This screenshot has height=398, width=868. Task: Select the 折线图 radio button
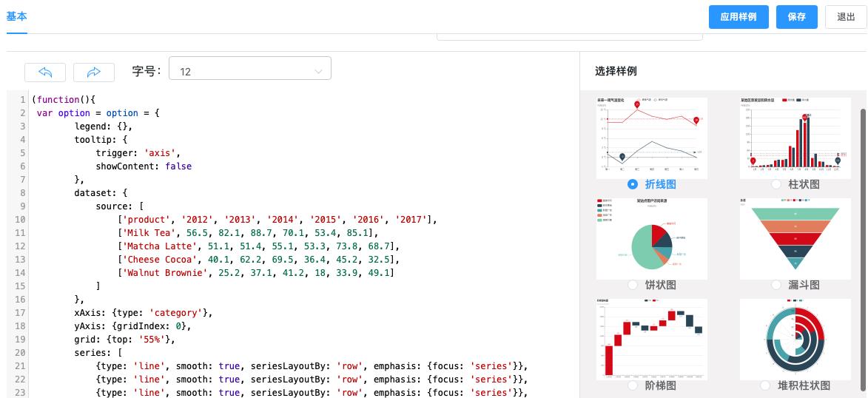(x=633, y=184)
